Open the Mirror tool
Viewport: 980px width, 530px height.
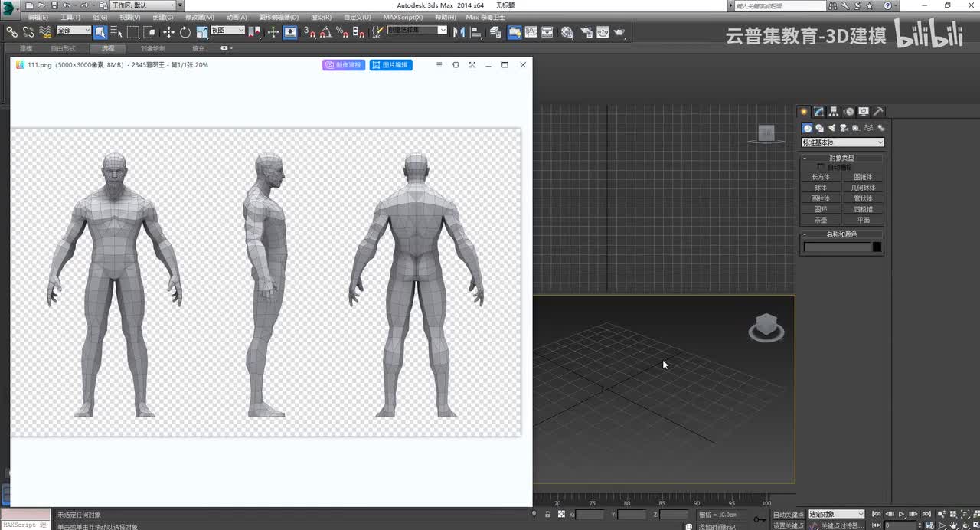(x=459, y=32)
